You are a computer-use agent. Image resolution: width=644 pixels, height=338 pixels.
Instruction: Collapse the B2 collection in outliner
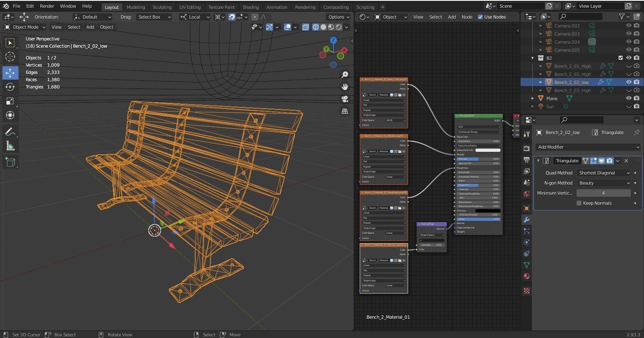click(533, 58)
